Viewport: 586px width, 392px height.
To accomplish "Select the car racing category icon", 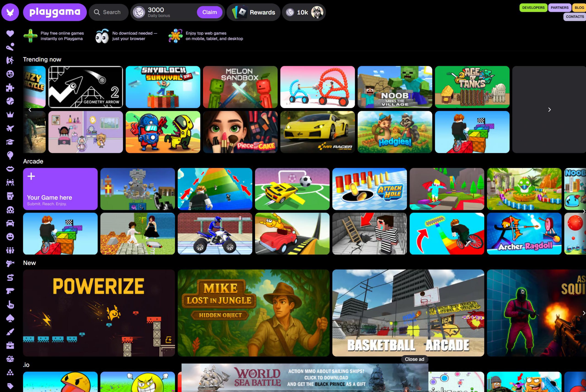I will (x=10, y=223).
